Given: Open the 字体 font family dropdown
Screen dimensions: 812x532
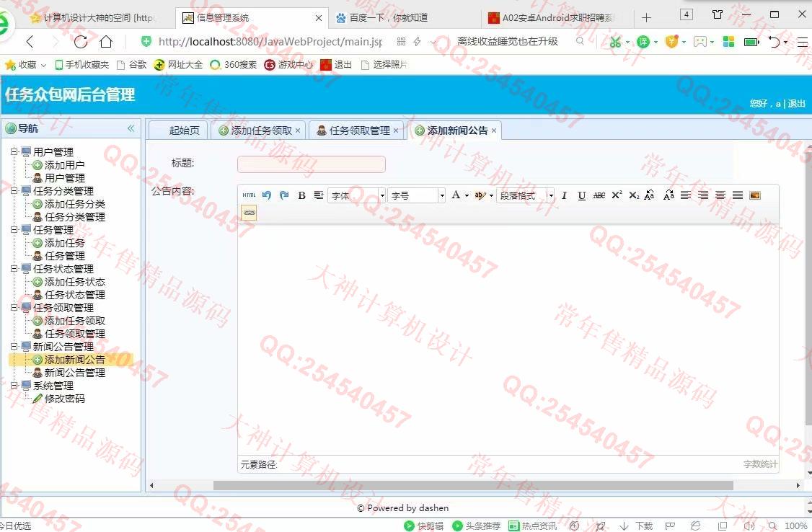Looking at the screenshot, I should pyautogui.click(x=356, y=195).
